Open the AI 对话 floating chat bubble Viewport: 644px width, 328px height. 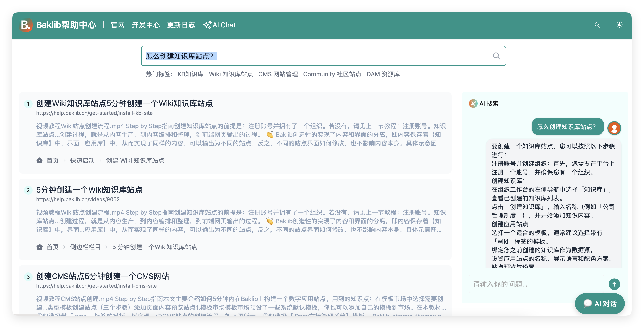tap(599, 304)
